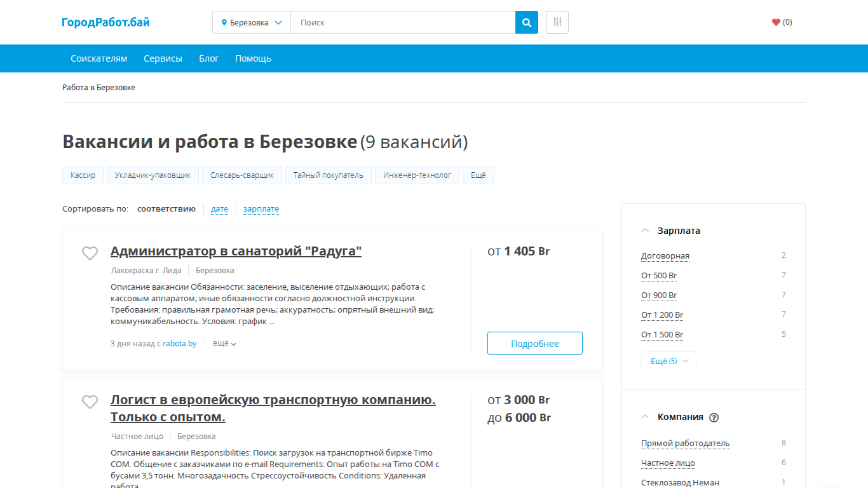868x488 pixels.
Task: Click the Компания help question icon
Action: click(x=714, y=417)
